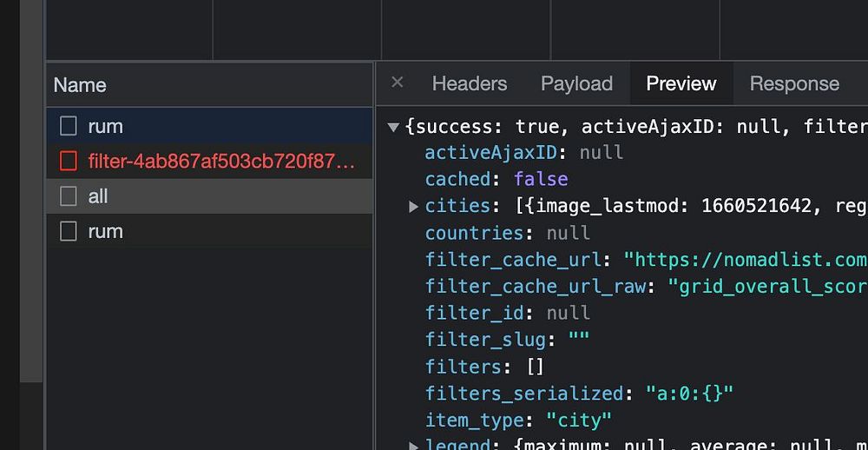This screenshot has height=450, width=868.
Task: Select the 'all' request row
Action: (209, 196)
